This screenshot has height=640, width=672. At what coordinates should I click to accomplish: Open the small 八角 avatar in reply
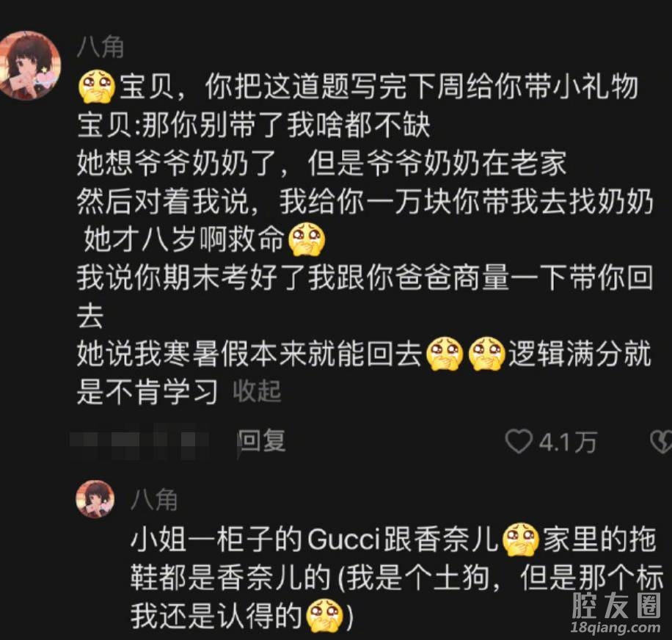[95, 499]
